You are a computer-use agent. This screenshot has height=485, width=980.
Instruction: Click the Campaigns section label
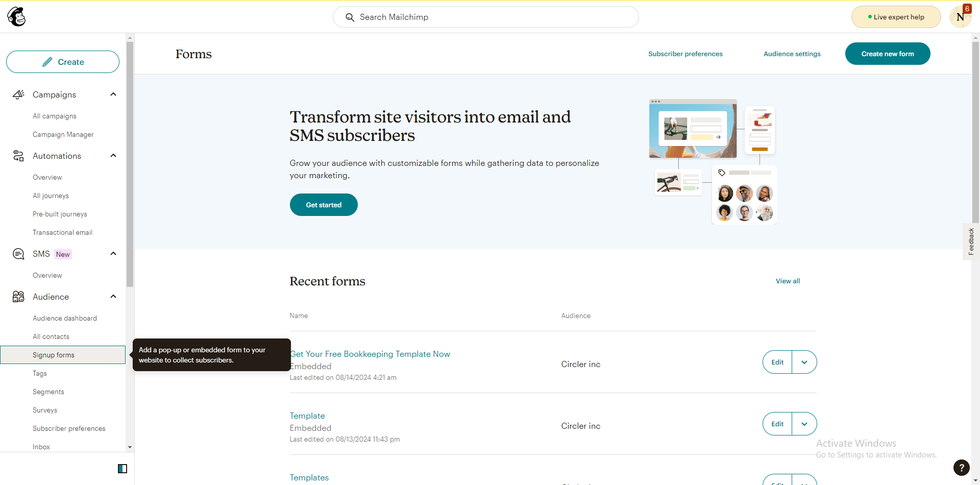[54, 94]
